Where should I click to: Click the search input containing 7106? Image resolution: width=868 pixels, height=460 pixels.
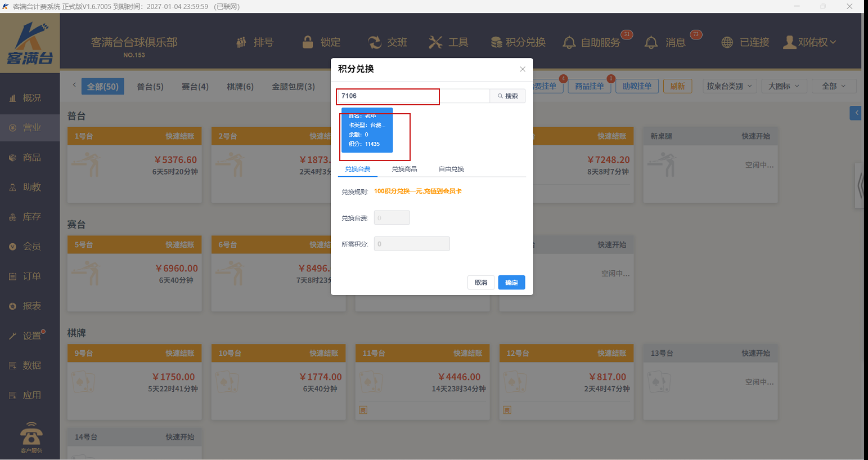pyautogui.click(x=413, y=96)
